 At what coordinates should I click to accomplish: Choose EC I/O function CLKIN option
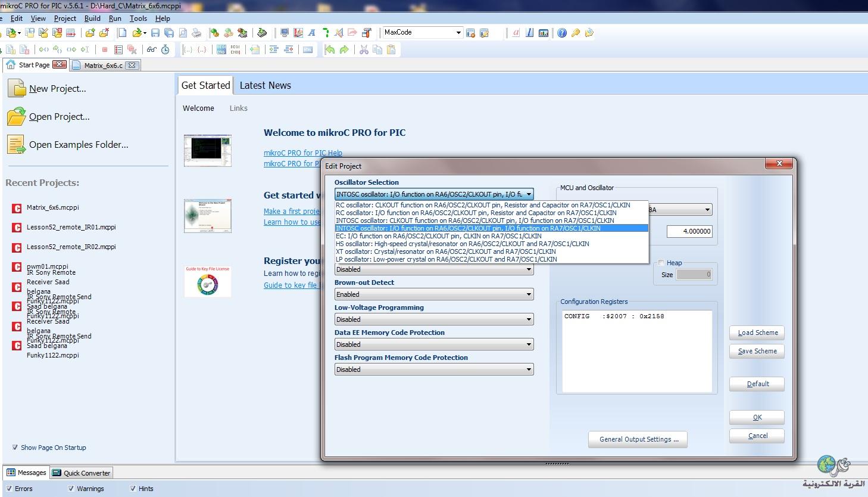click(492, 236)
